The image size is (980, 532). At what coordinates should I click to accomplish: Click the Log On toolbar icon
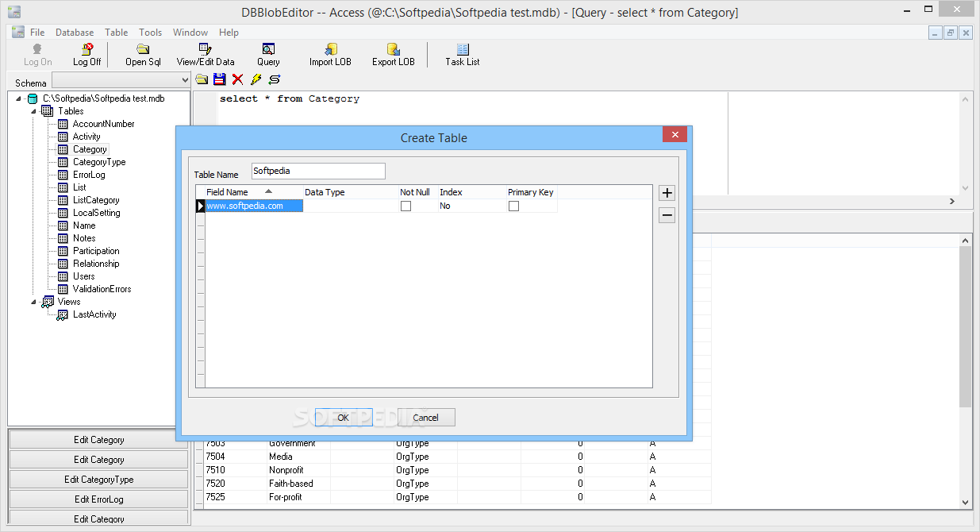point(37,49)
